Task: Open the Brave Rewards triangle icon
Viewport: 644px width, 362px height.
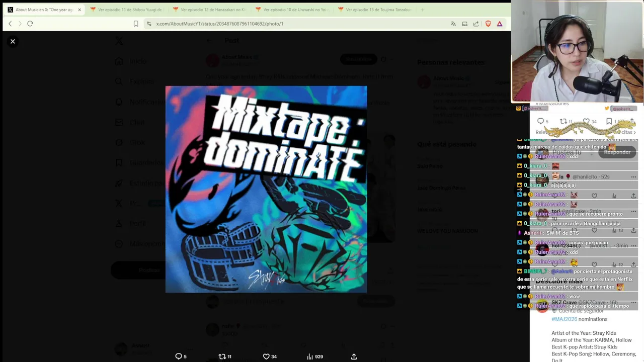Action: 500,24
